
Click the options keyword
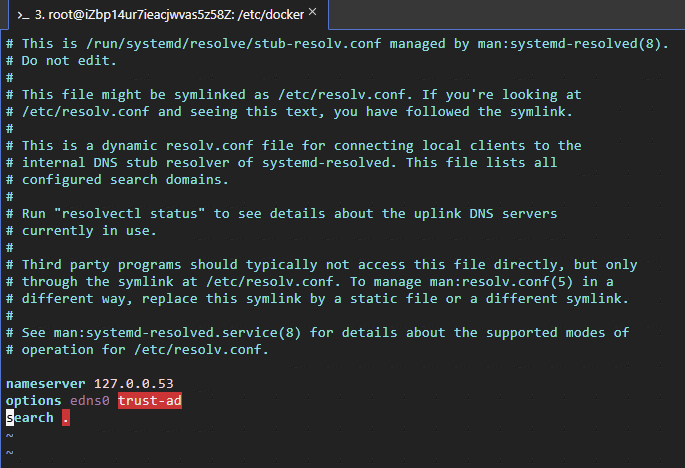coord(33,400)
